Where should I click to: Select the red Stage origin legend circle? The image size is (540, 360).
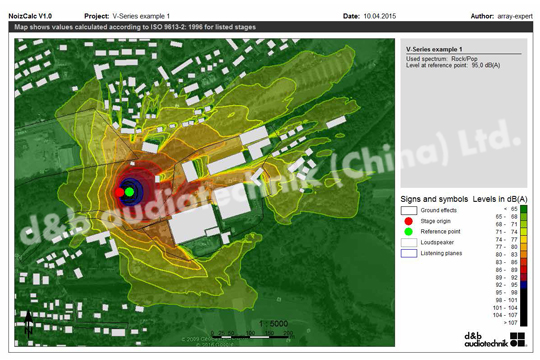408,221
